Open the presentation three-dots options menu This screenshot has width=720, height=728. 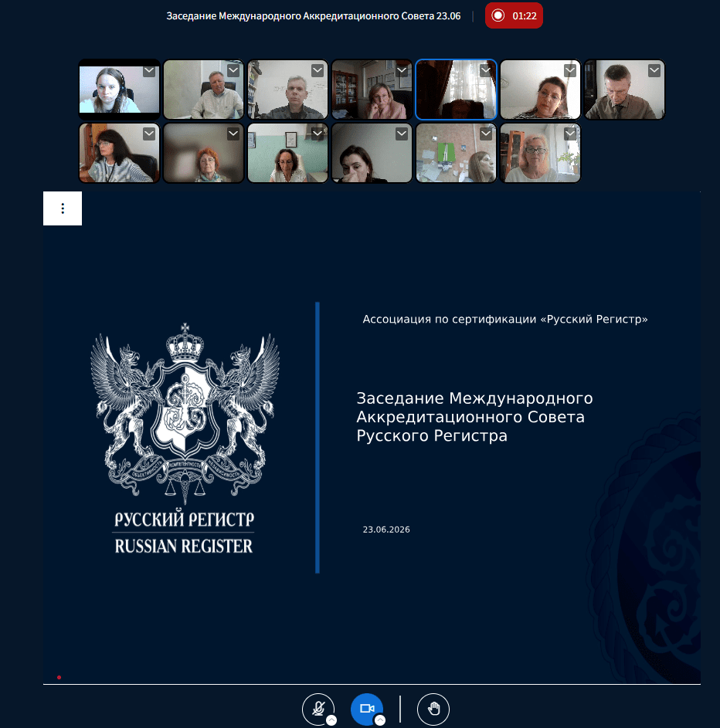[63, 208]
